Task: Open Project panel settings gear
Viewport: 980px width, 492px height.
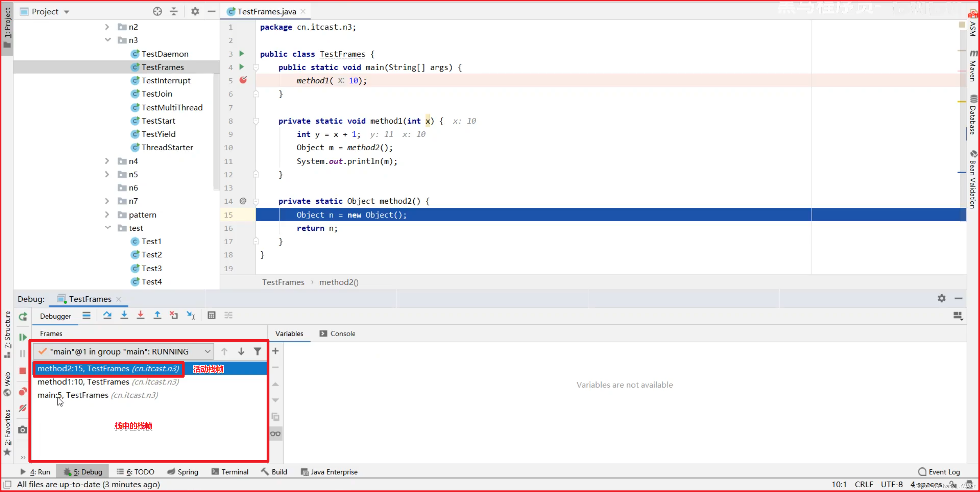Action: 195,11
